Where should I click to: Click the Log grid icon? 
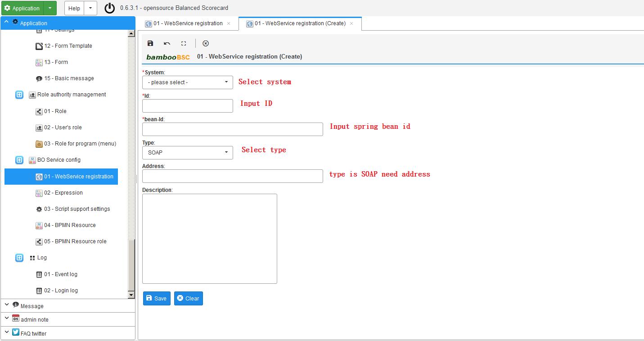[32, 258]
